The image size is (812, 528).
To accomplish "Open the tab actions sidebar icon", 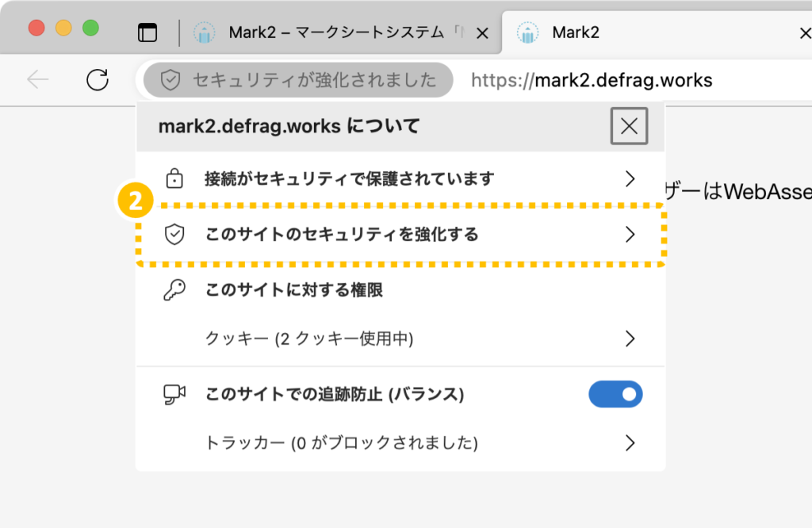I will pyautogui.click(x=147, y=33).
